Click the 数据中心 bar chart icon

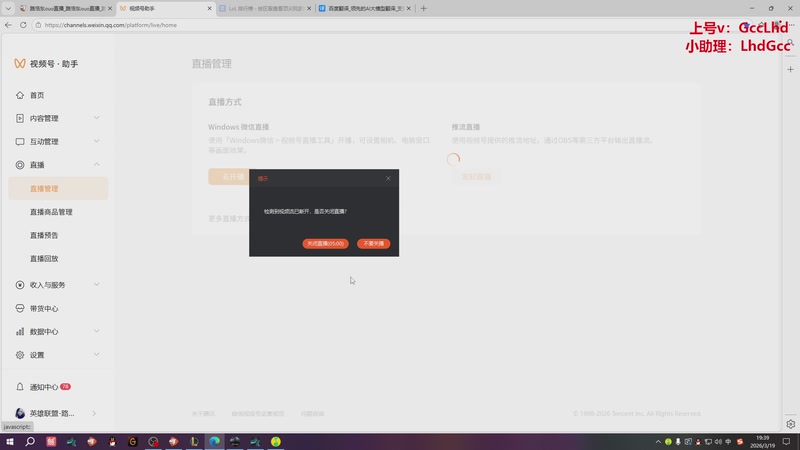[x=20, y=332]
